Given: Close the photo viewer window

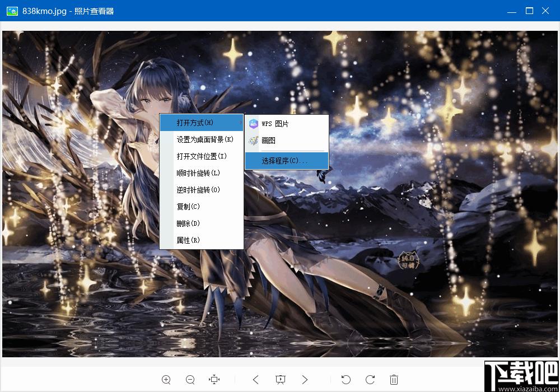Looking at the screenshot, I should [545, 11].
